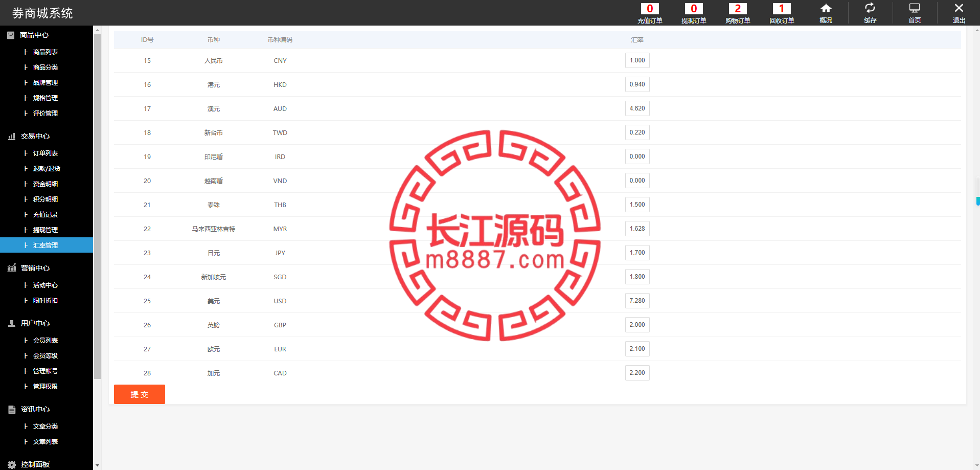Open 文章列表 in sidebar
The width and height of the screenshot is (980, 470).
pos(45,442)
